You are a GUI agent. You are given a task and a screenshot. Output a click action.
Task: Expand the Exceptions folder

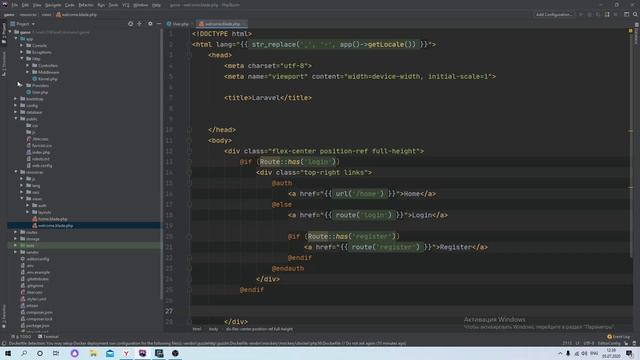(22, 52)
